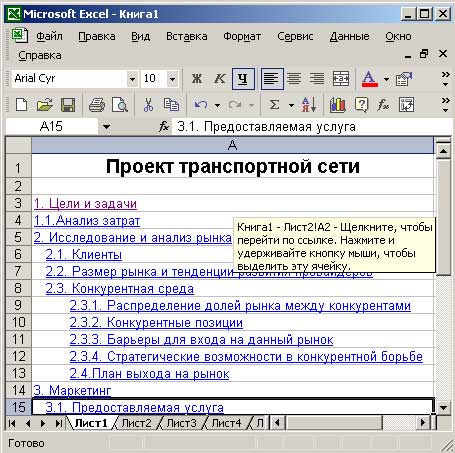Open Excel Help question icon
This screenshot has width=455, height=453.
(361, 105)
